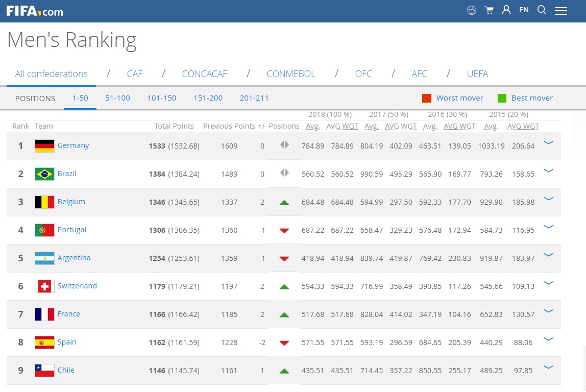Open the Argentina team link
This screenshot has height=392, width=586.
[x=74, y=258]
